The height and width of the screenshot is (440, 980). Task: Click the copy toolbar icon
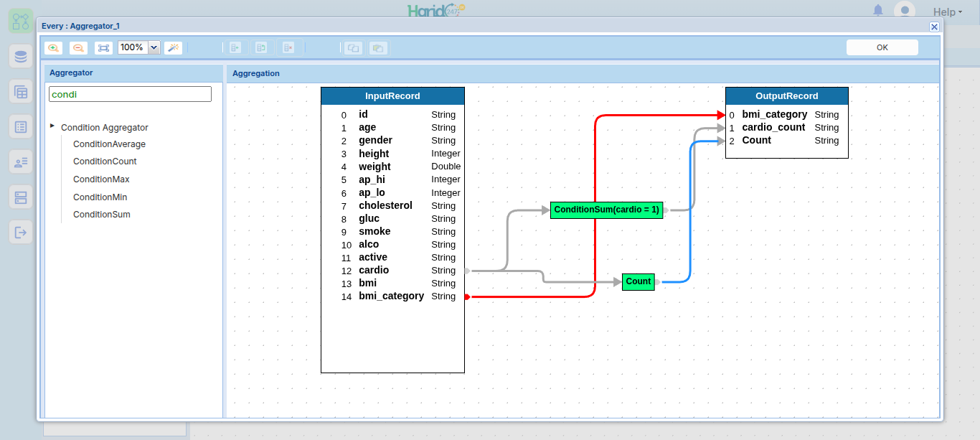click(x=352, y=48)
